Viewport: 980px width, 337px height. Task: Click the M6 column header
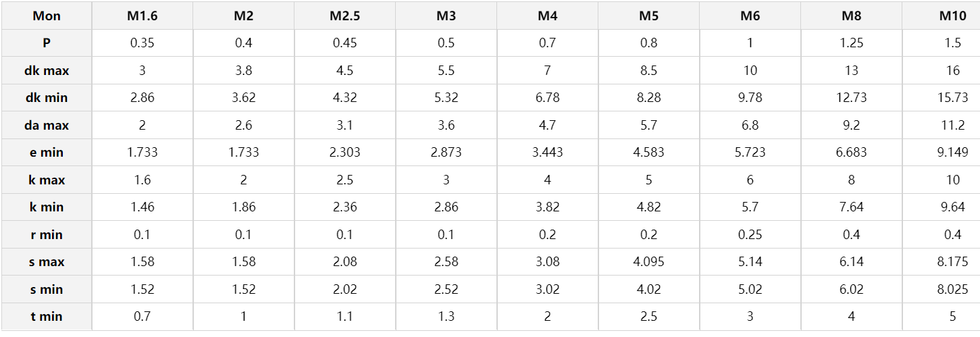point(750,16)
